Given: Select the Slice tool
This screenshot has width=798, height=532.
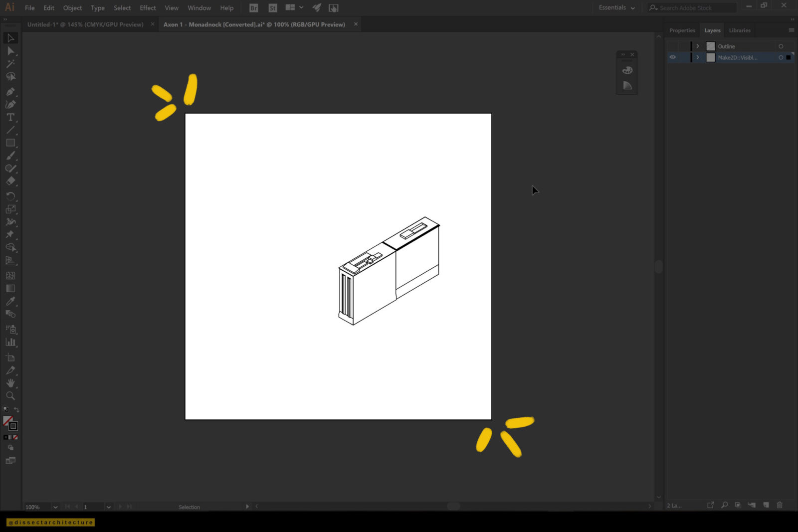Looking at the screenshot, I should pyautogui.click(x=10, y=370).
